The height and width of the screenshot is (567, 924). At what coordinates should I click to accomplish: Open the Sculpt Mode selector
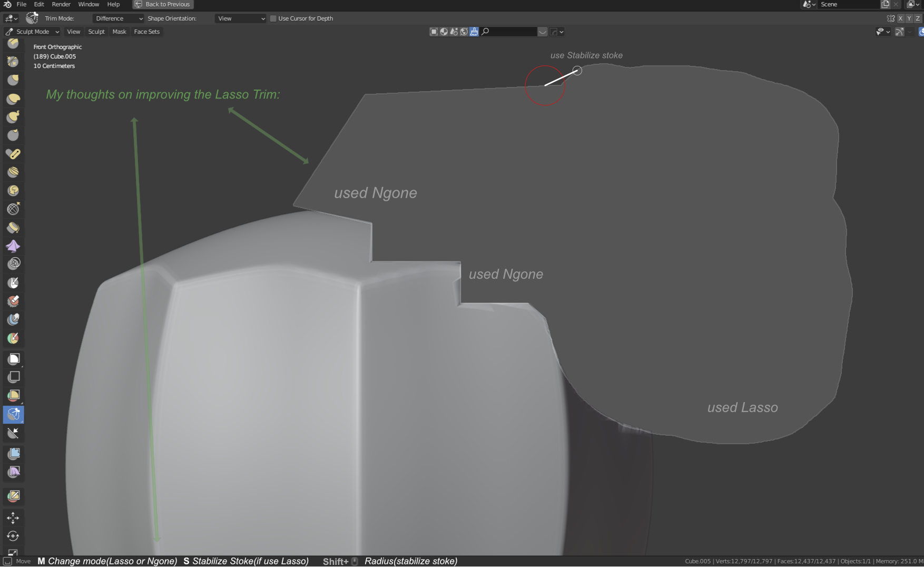tap(32, 32)
